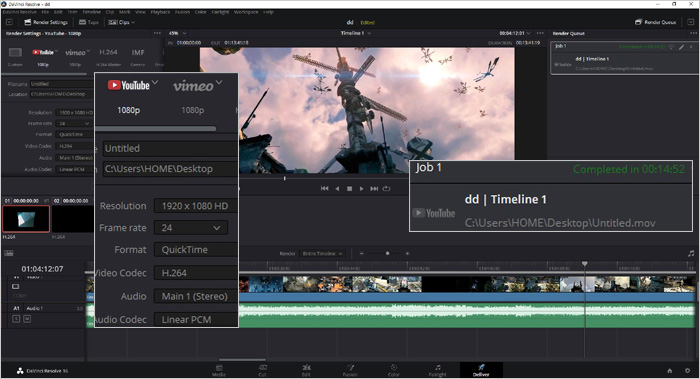The height and width of the screenshot is (379, 700).
Task: Click the audio note icon above timeline
Action: click(x=692, y=254)
